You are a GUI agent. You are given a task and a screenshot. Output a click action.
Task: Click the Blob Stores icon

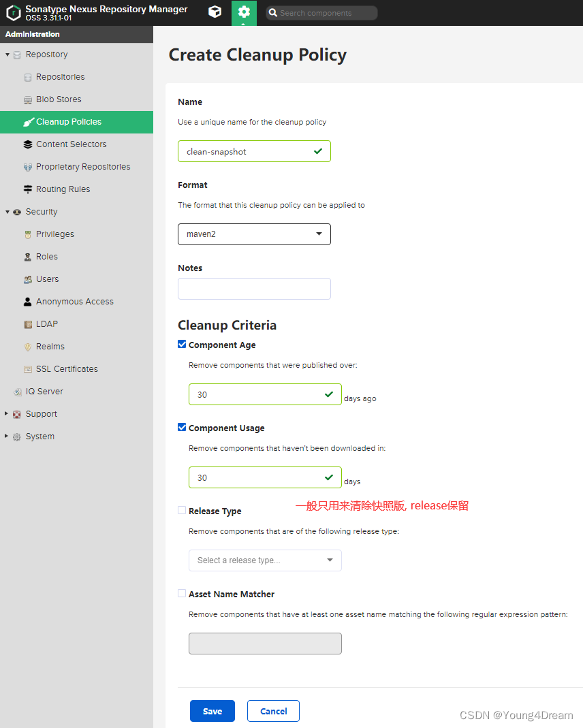tap(28, 99)
